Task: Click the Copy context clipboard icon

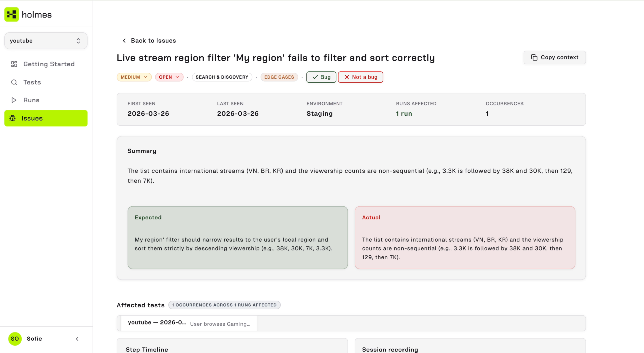Action: [534, 57]
